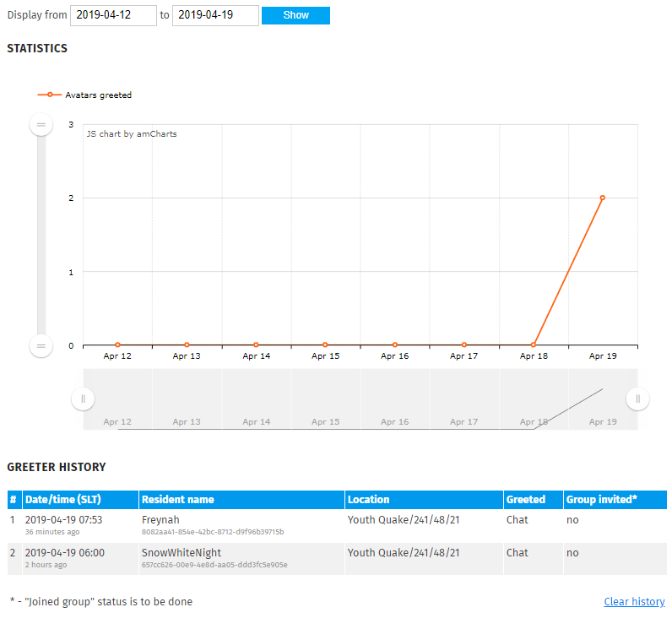The image size is (672, 629).
Task: Grab the right horizontal scrollbar handle
Action: pyautogui.click(x=637, y=399)
